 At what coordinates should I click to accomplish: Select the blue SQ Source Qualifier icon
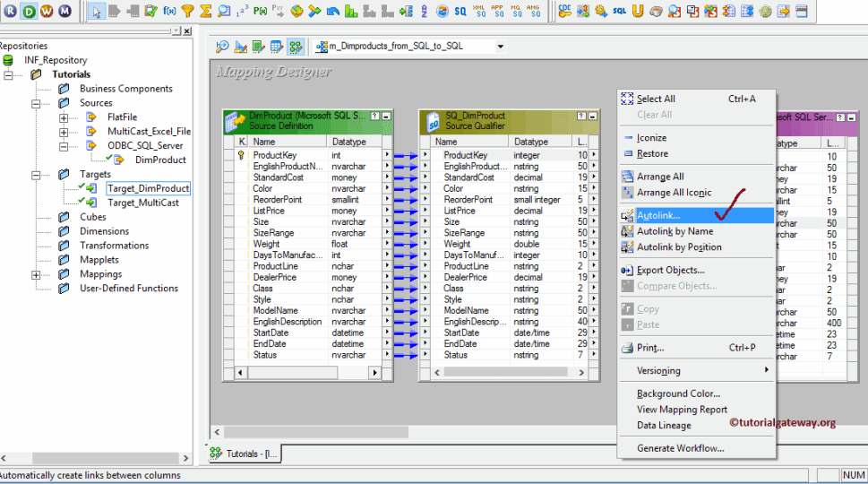[x=460, y=11]
